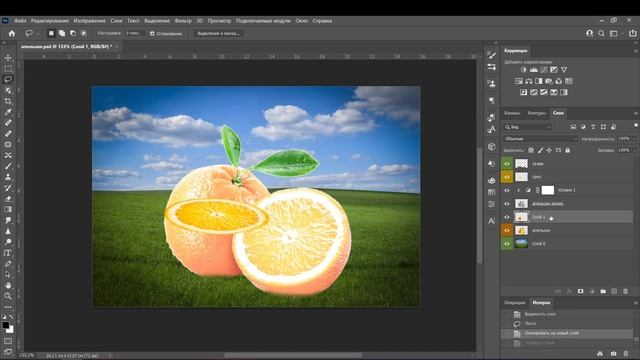
Task: Open the Корректировка panel menu
Action: click(x=636, y=51)
